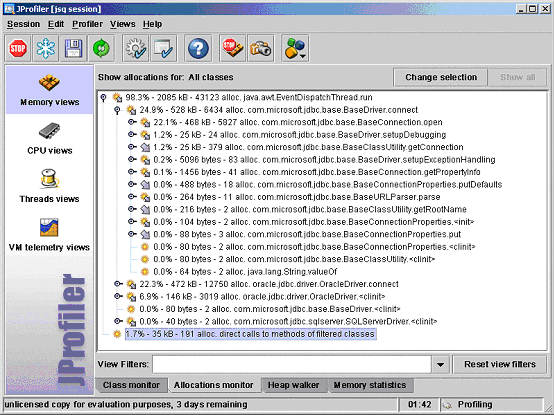Screen dimensions: 554x415
Task: Expand the BaseClassUtility.getRootName node
Action: tap(132, 209)
